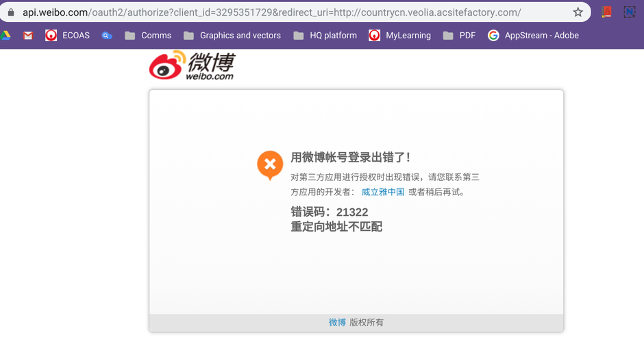Open the AppStream - Adobe bookmark
644x359 pixels.
(533, 36)
